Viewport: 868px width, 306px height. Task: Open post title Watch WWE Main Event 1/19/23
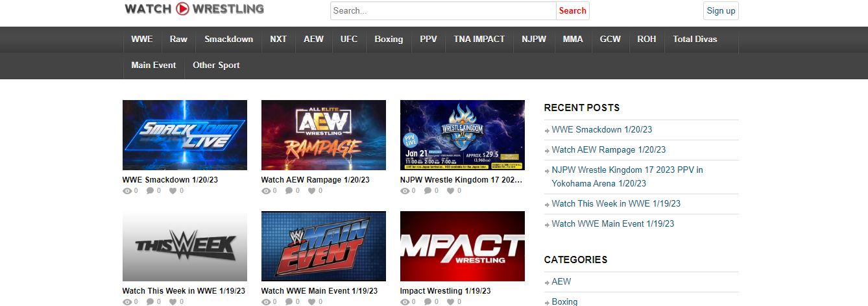(x=319, y=291)
